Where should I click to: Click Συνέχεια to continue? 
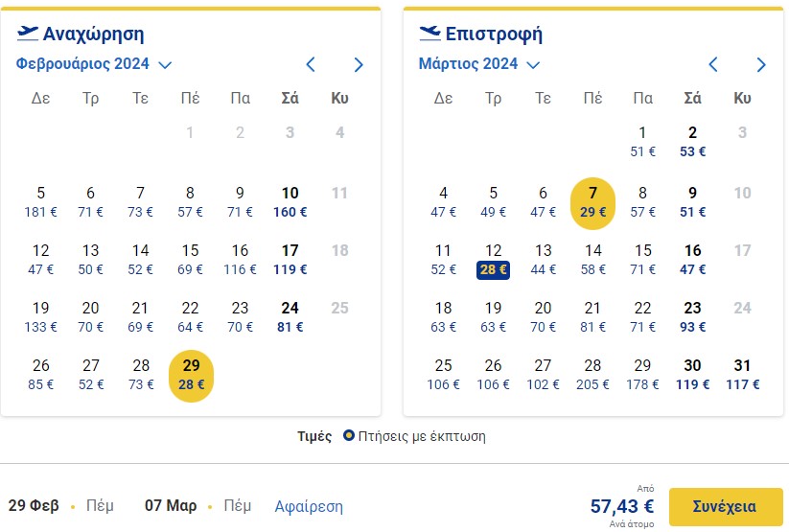[x=725, y=506]
